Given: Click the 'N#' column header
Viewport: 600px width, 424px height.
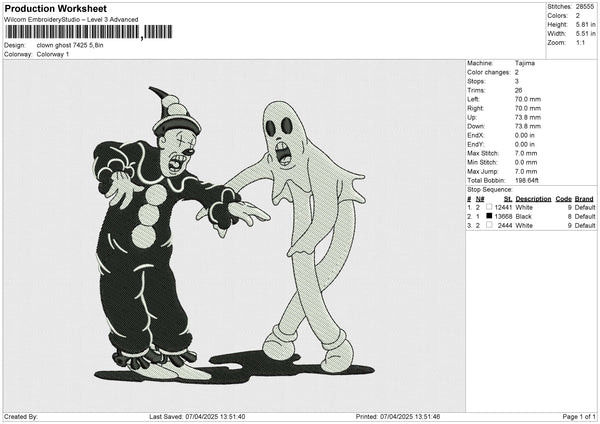Looking at the screenshot, I should 480,199.
